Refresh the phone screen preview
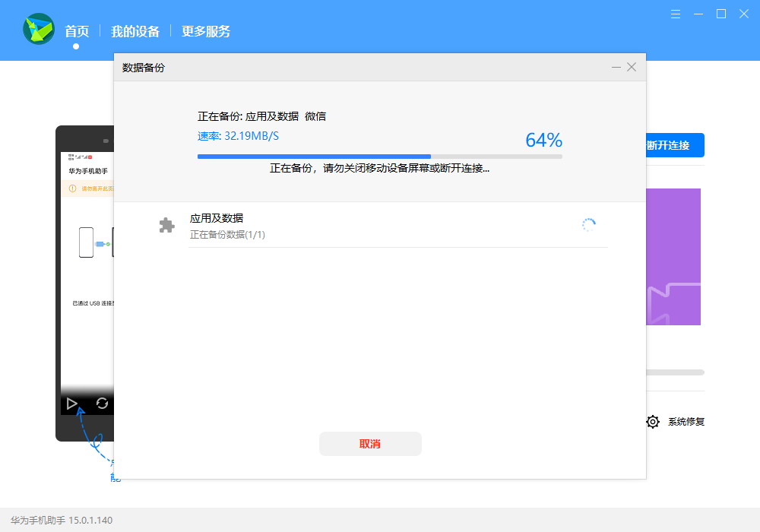 (103, 403)
